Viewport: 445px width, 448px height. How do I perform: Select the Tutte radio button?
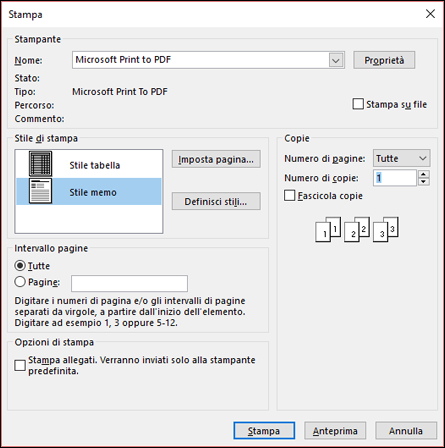point(20,266)
